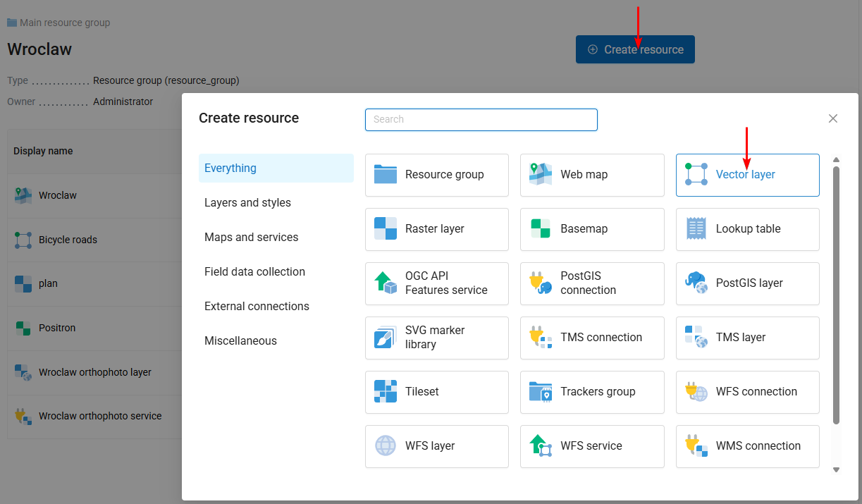The height and width of the screenshot is (504, 862).
Task: Click the resource Search field
Action: [x=481, y=119]
